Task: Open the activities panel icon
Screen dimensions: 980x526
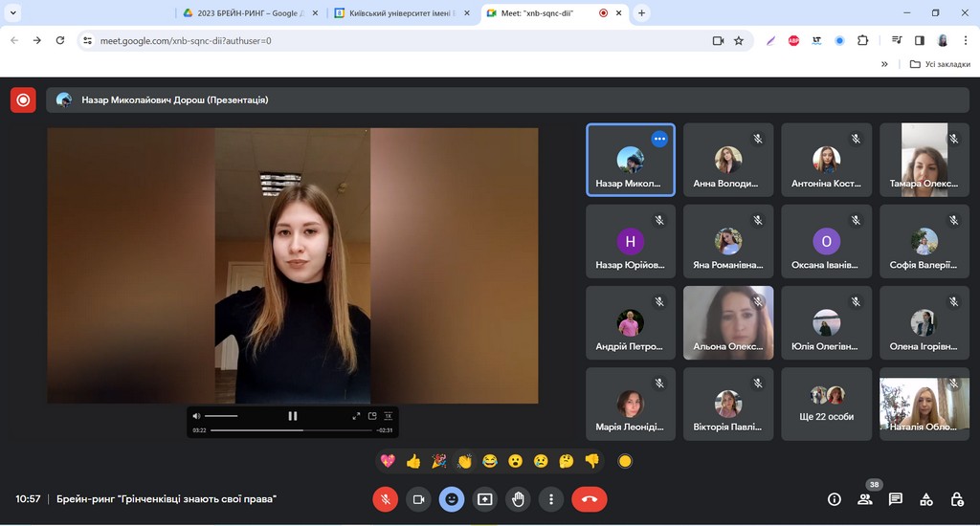Action: pos(926,499)
